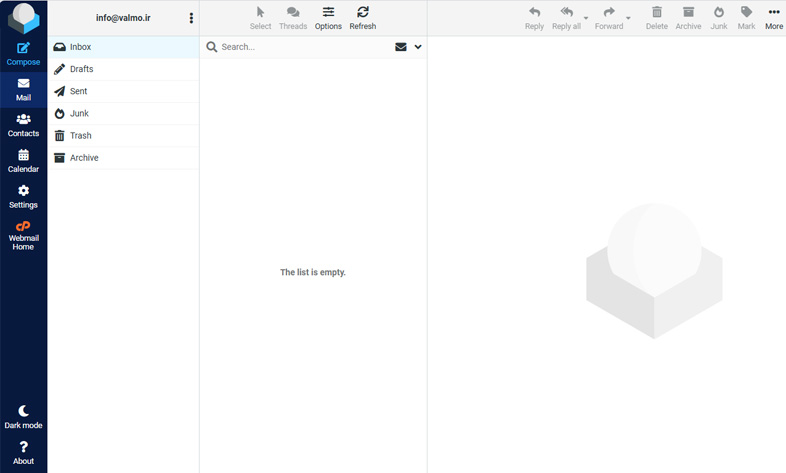786x473 pixels.
Task: Expand the More actions menu
Action: point(773,17)
